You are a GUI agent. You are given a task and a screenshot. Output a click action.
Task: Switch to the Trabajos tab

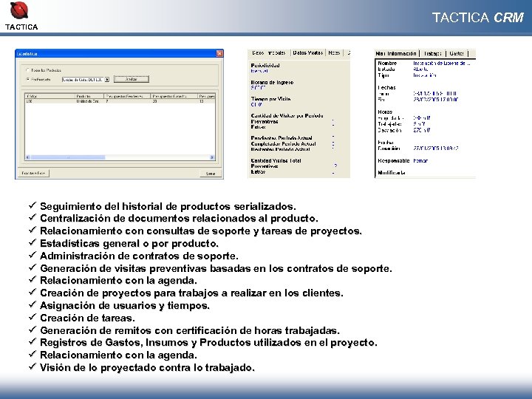pos(432,54)
